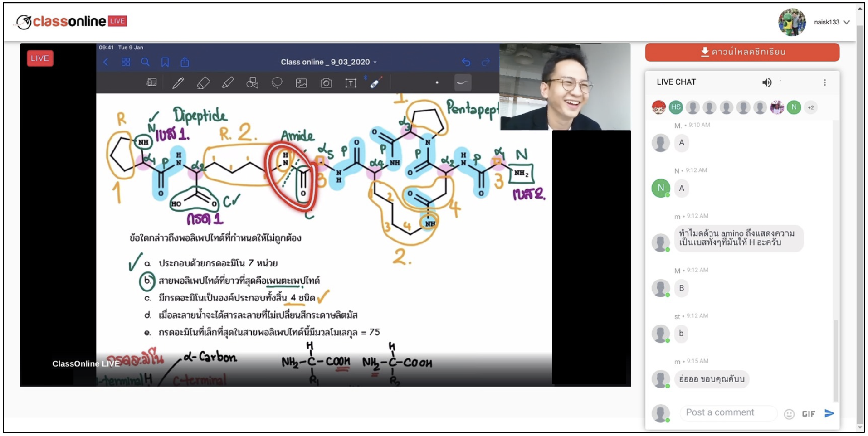Open live chat options menu
Image resolution: width=868 pixels, height=436 pixels.
click(x=824, y=82)
